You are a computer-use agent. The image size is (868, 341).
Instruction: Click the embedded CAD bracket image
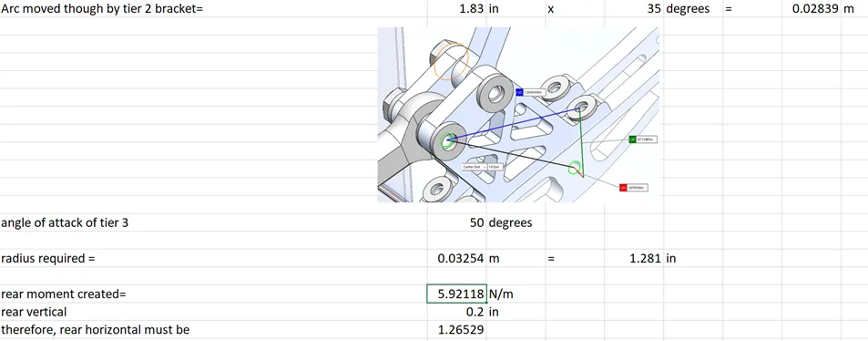(x=518, y=114)
